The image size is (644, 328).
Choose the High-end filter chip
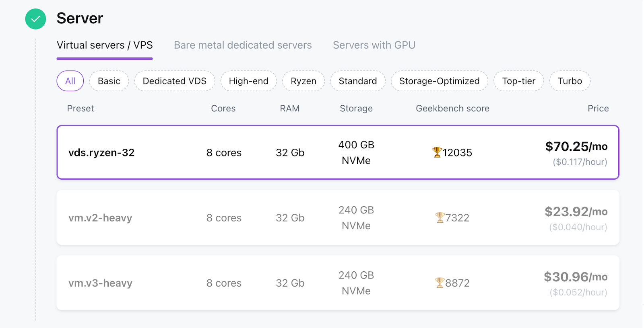(x=248, y=81)
